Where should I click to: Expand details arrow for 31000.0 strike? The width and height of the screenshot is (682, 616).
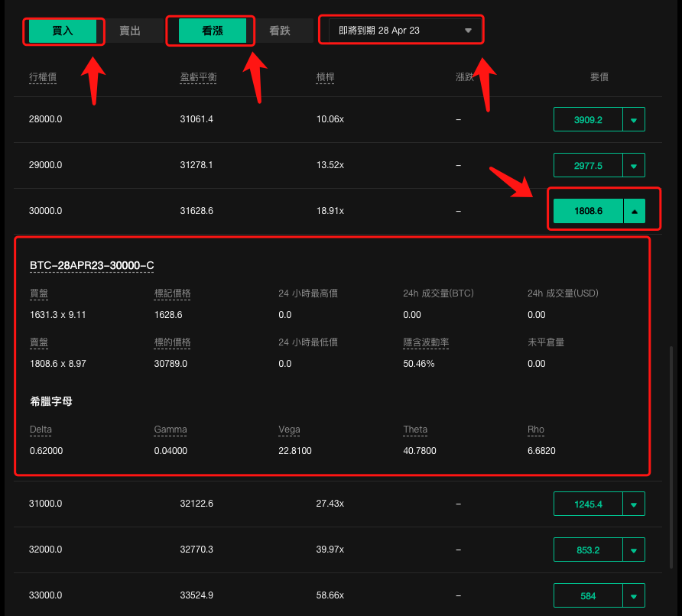click(634, 504)
